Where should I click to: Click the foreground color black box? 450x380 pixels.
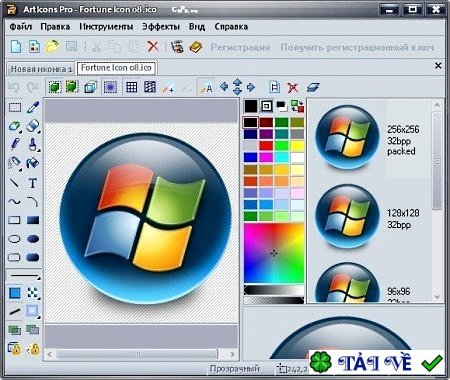point(251,106)
